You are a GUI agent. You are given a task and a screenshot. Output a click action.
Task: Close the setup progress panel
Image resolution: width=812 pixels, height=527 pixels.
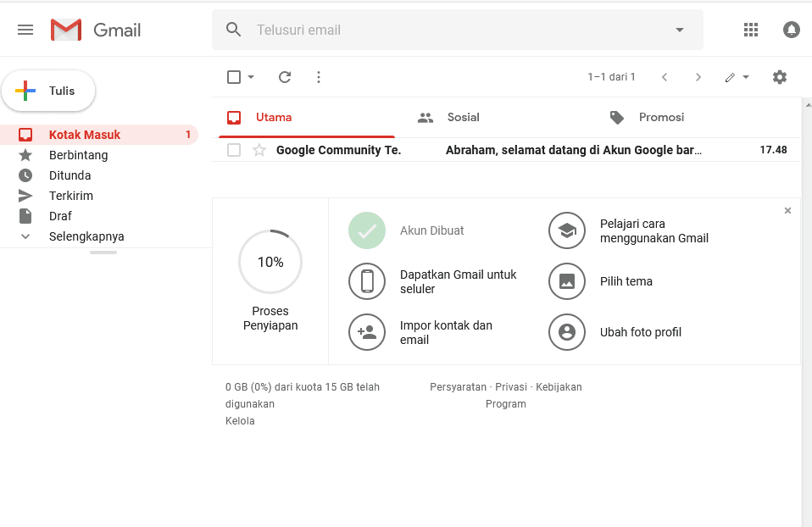(x=787, y=211)
